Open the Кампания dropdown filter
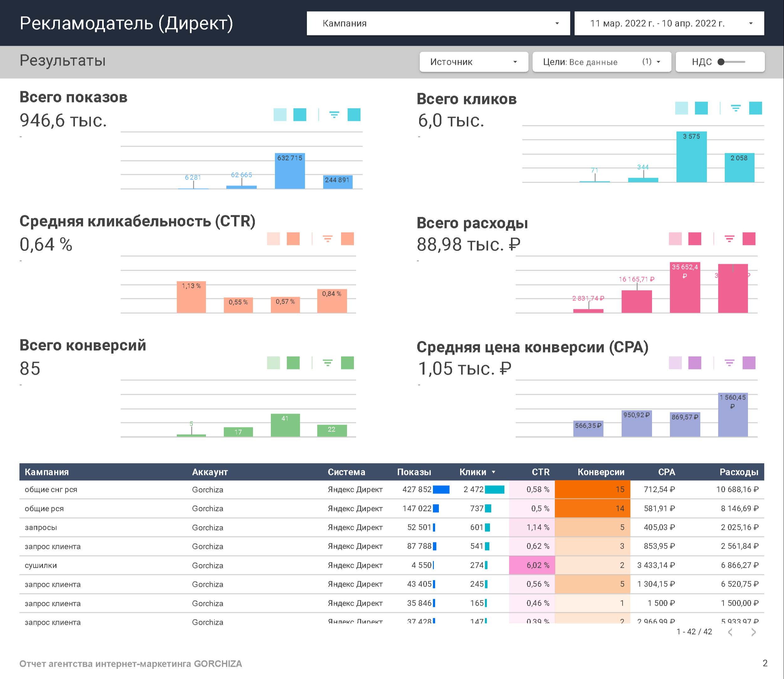Screen dimensions: 784x679 coord(438,24)
